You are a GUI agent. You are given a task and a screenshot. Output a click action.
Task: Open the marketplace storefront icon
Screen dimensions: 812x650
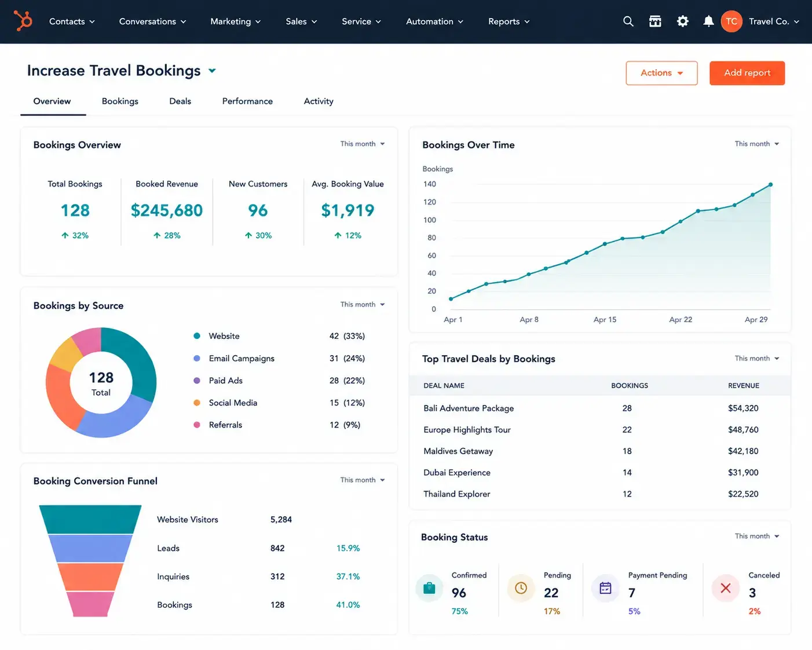(655, 21)
